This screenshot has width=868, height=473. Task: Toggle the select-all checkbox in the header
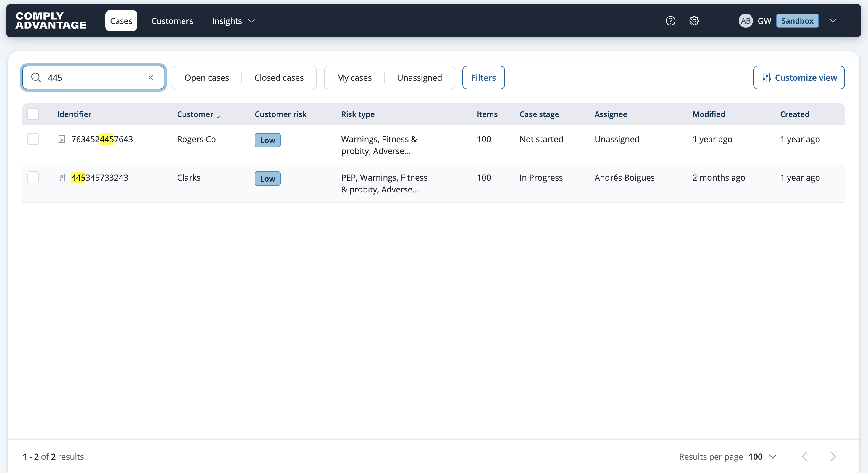33,114
